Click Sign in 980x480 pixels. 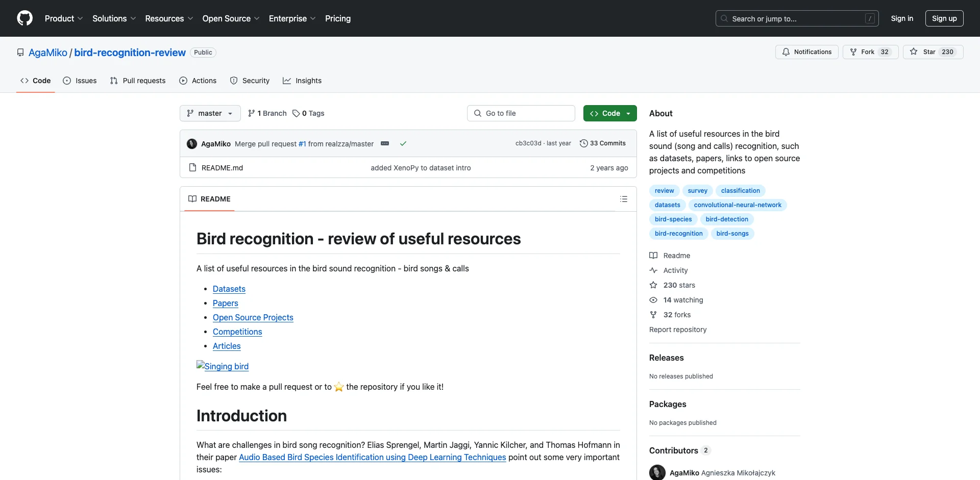tap(902, 18)
